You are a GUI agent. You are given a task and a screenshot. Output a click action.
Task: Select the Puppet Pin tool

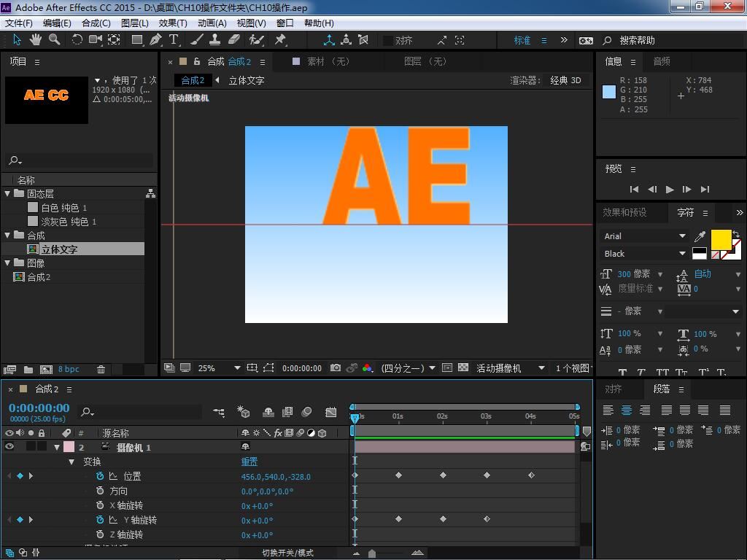280,40
